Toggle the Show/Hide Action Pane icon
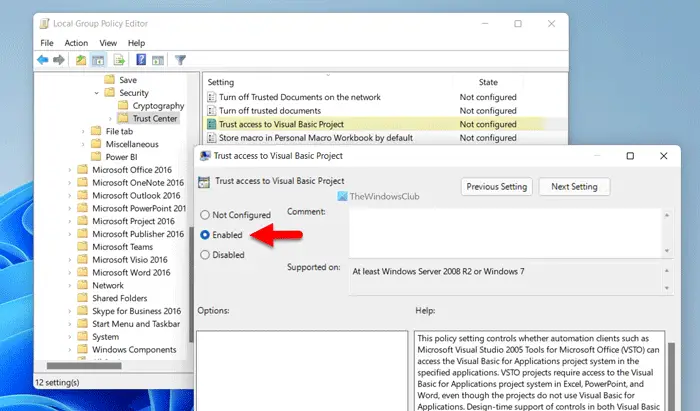This screenshot has height=411, width=700. tap(158, 60)
